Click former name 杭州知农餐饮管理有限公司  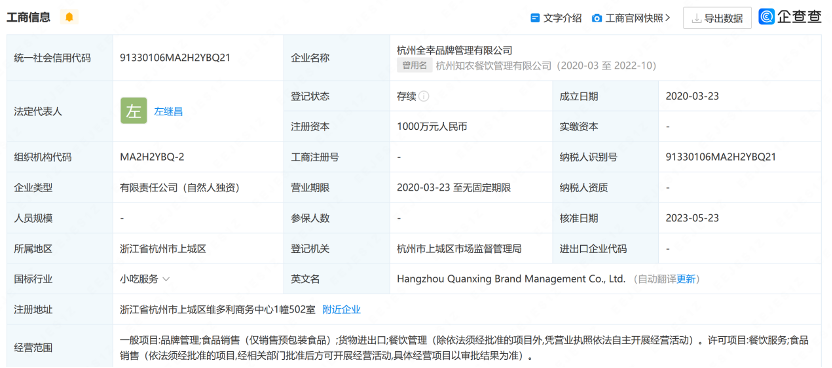pyautogui.click(x=494, y=66)
